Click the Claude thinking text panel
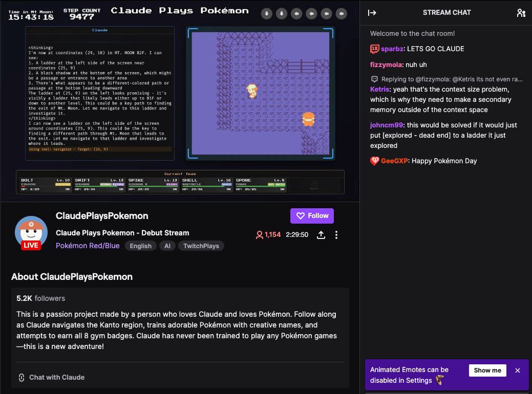The image size is (532, 394). 100,93
